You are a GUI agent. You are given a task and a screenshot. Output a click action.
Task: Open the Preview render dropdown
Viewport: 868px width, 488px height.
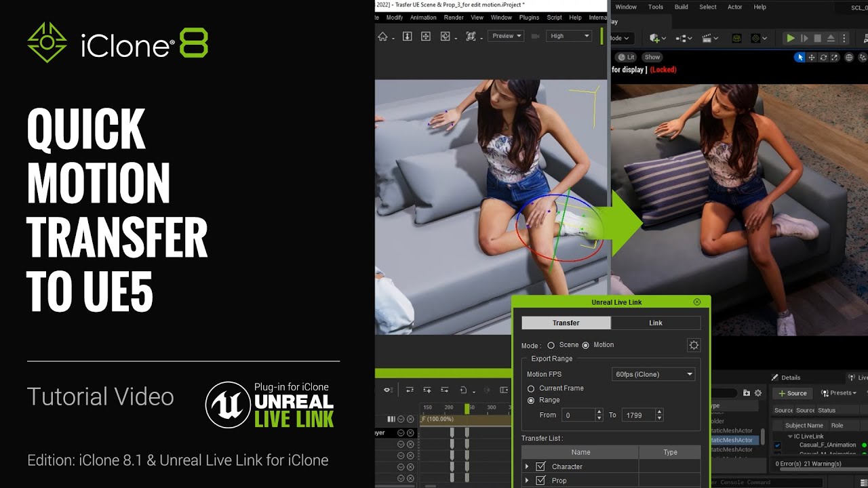click(x=506, y=36)
